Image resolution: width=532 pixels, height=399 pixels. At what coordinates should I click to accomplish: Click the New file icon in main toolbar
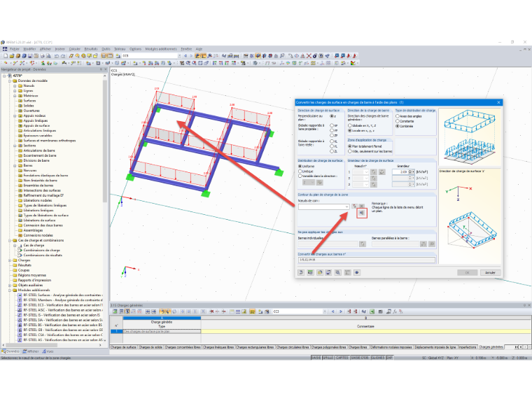coord(6,56)
